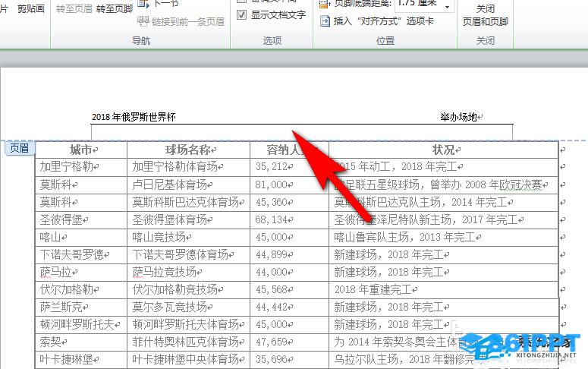The image size is (588, 369).
Task: Click the capacity cell 47,659
Action: pyautogui.click(x=290, y=342)
